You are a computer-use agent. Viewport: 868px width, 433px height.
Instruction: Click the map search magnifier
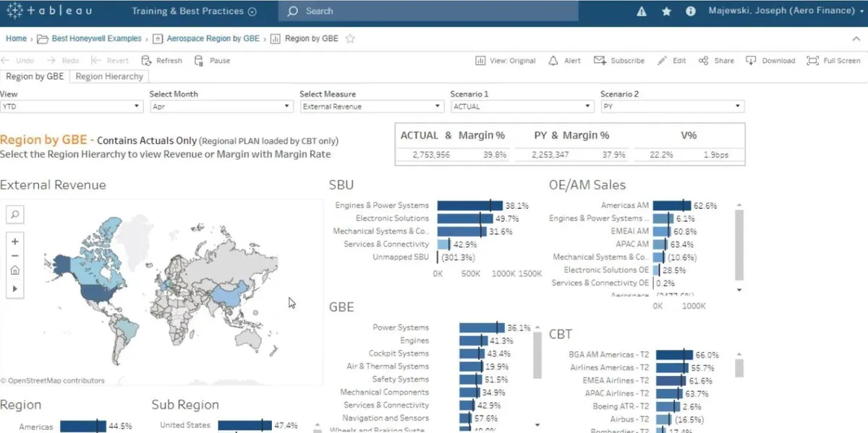tap(14, 214)
